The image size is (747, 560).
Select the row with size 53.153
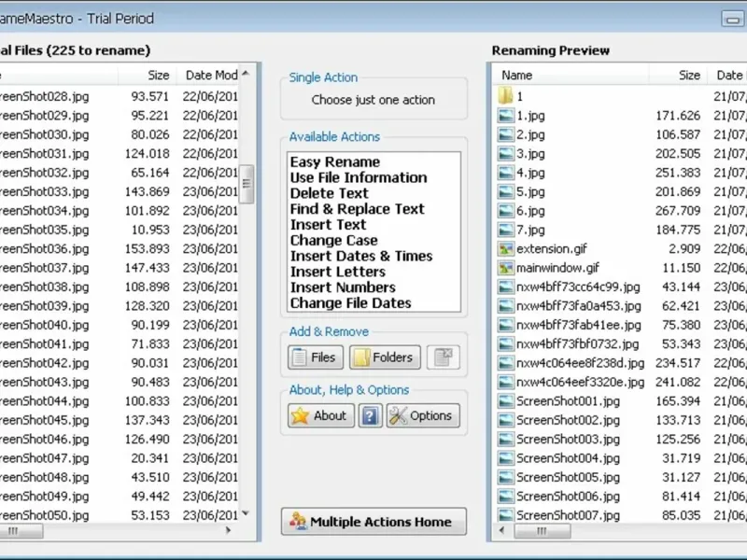coord(120,515)
